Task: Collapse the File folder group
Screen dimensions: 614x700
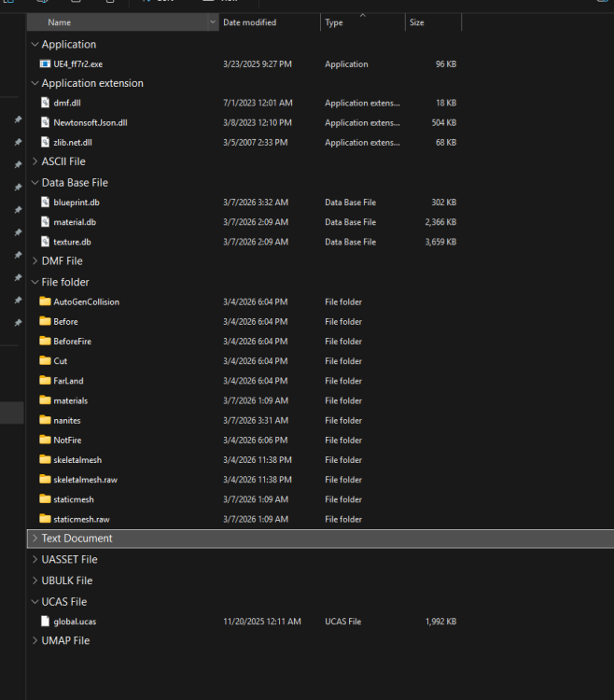Action: coord(35,282)
